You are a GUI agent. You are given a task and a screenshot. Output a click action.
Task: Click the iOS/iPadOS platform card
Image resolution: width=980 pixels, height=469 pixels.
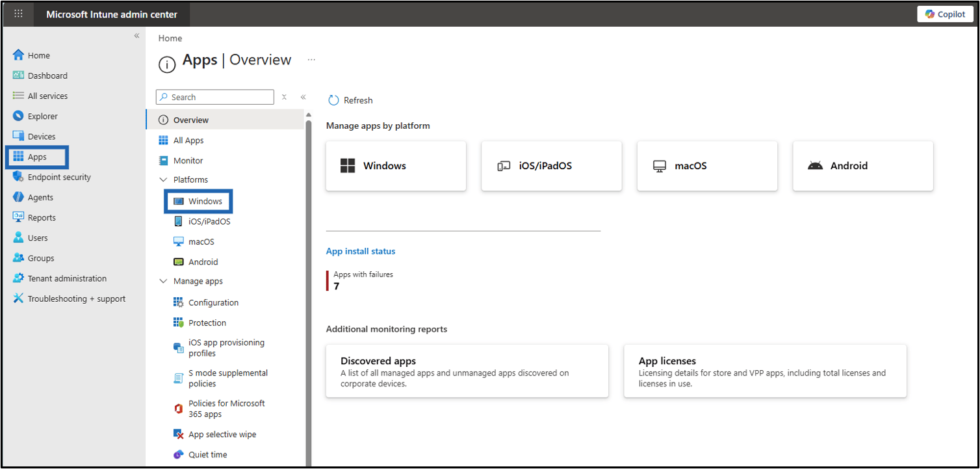pyautogui.click(x=551, y=166)
